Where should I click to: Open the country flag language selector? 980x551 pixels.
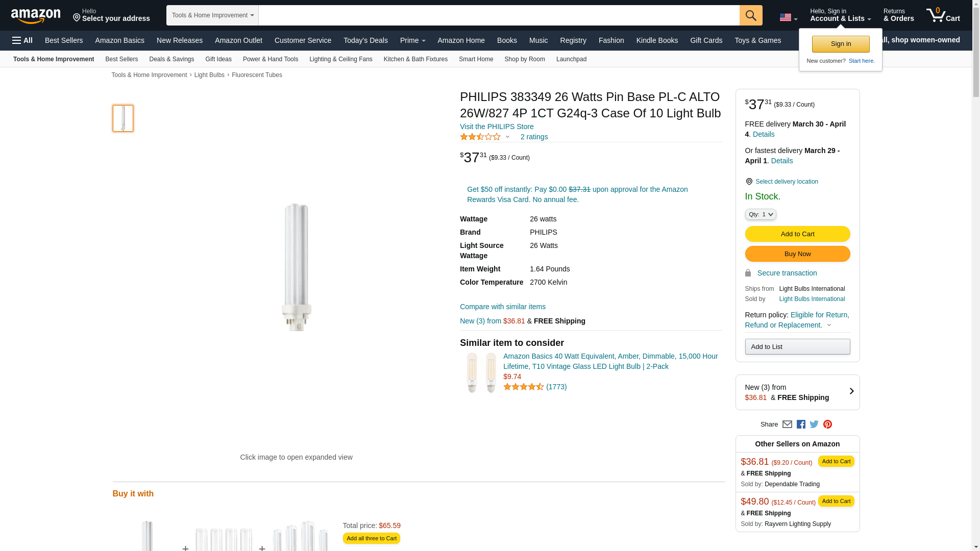point(788,18)
